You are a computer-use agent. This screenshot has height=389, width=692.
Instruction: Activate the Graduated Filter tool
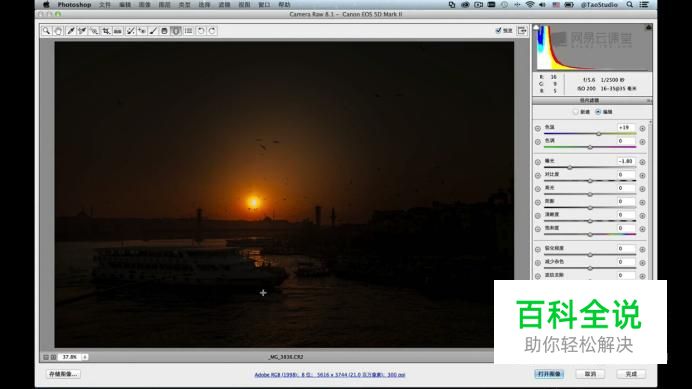(x=164, y=30)
